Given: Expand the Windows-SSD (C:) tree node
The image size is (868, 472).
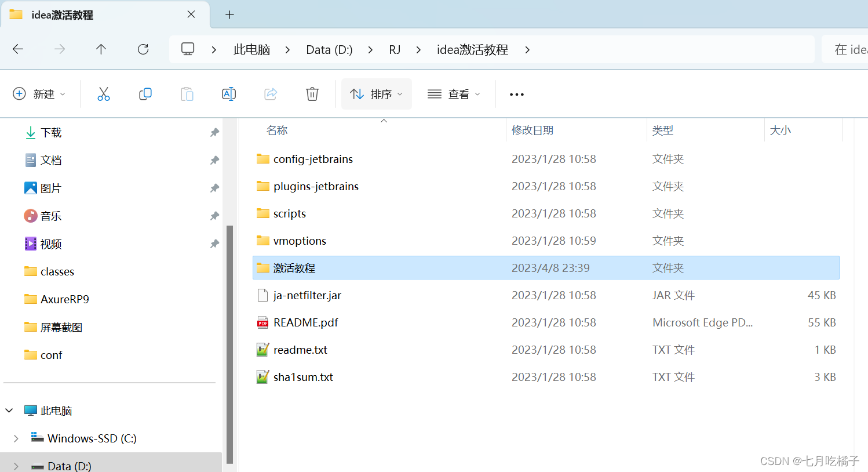Looking at the screenshot, I should point(16,438).
